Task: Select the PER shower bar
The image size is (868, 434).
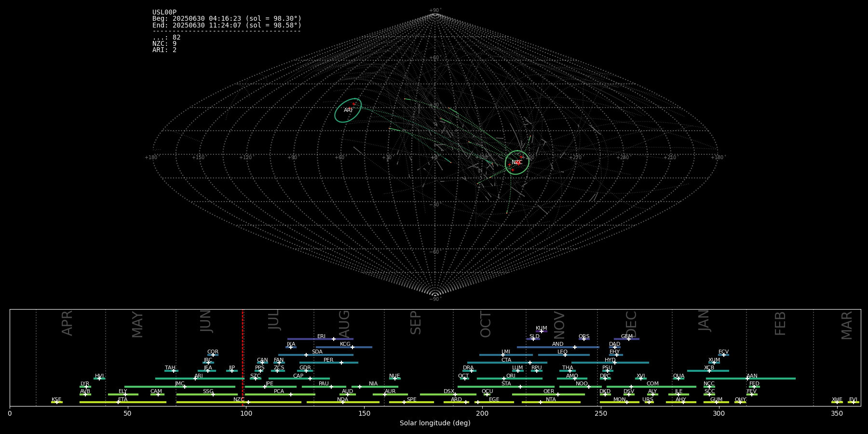Action: [x=328, y=363]
